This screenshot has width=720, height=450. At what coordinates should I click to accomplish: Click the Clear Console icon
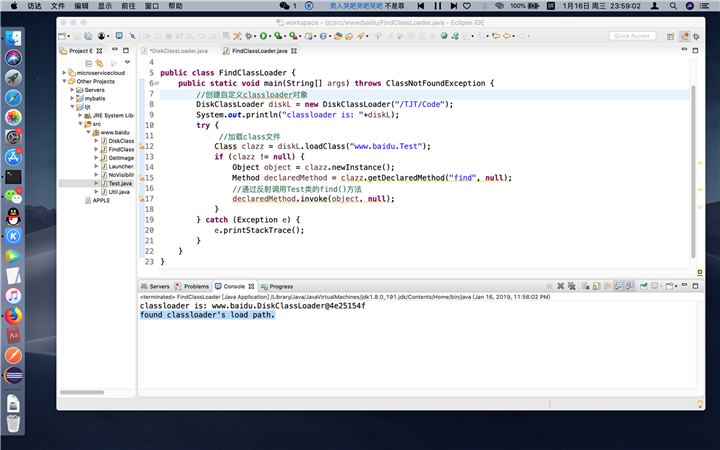click(585, 286)
